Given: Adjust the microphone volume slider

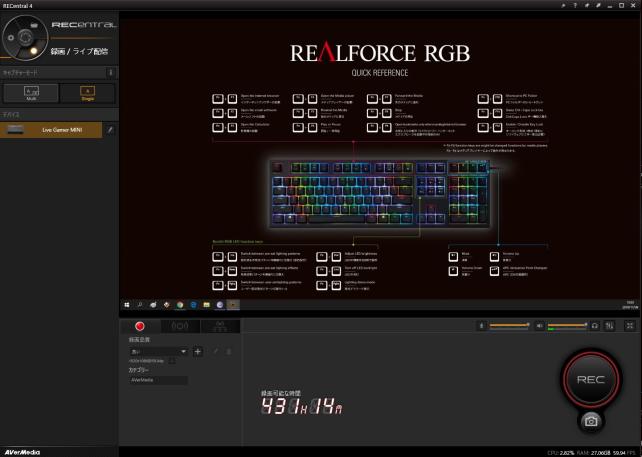Looking at the screenshot, I should [x=509, y=326].
